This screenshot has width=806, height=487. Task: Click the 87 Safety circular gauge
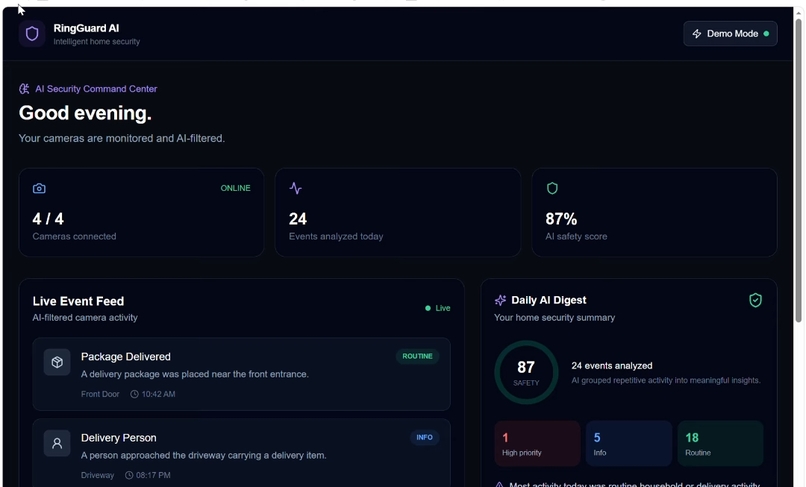pos(526,372)
